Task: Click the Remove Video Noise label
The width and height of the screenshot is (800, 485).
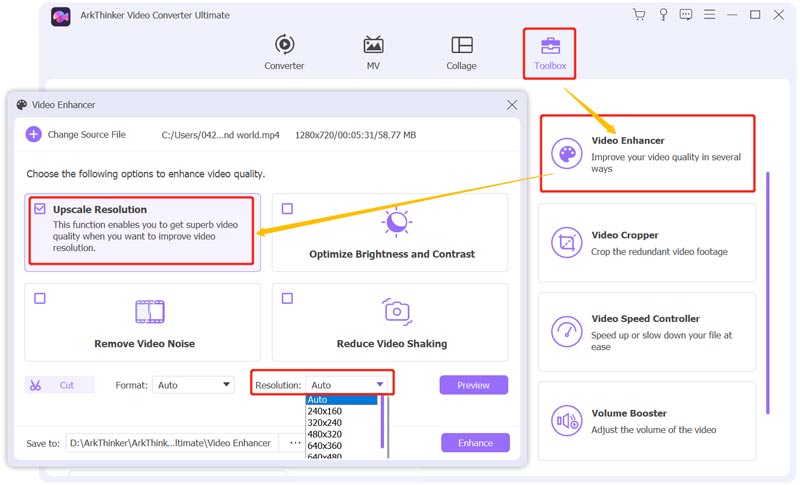Action: tap(144, 344)
